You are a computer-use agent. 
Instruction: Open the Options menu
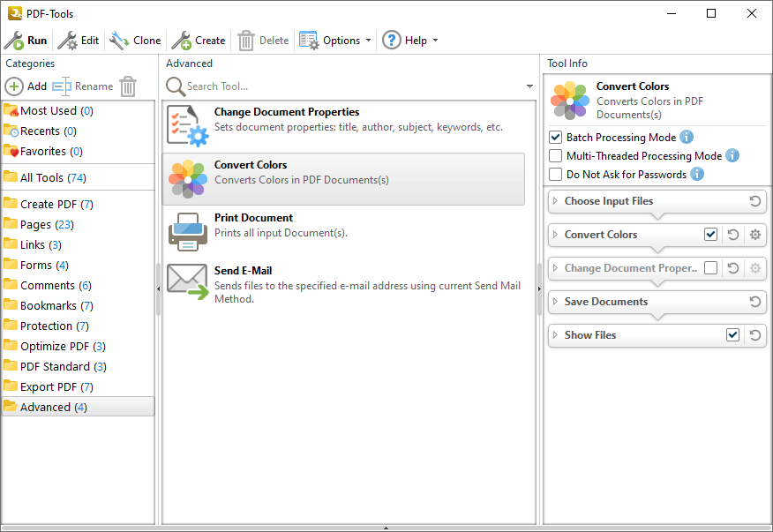[335, 40]
